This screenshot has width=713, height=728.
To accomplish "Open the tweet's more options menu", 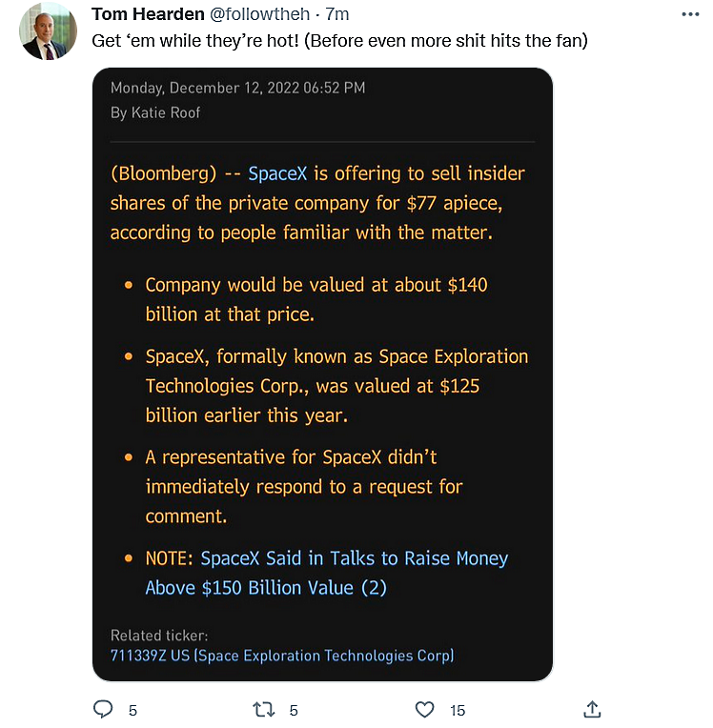I will click(692, 14).
